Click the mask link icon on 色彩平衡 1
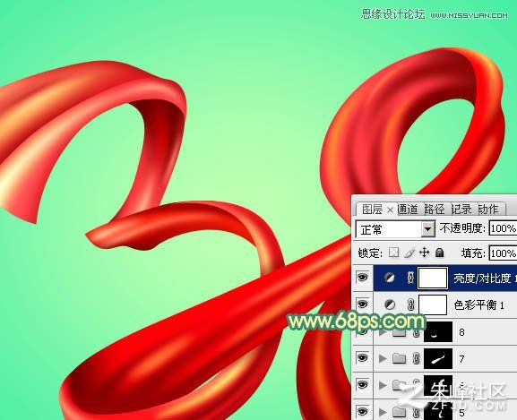Screen dimensions: 517x420 pyautogui.click(x=410, y=304)
